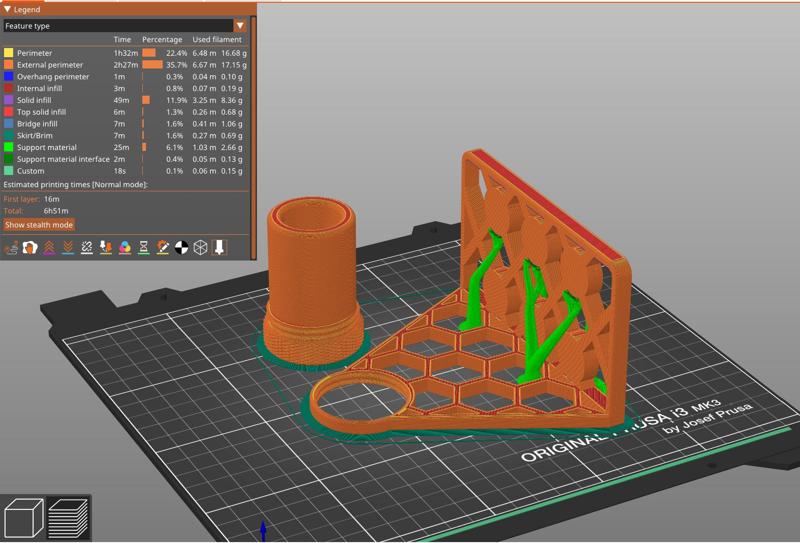This screenshot has height=543, width=800.
Task: Click the Used filament column header
Action: [x=217, y=39]
